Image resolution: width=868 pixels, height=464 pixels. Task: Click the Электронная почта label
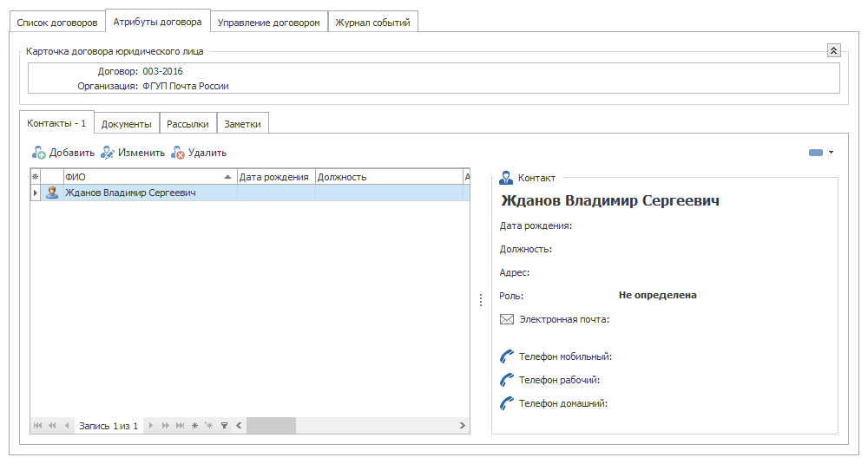(x=564, y=319)
